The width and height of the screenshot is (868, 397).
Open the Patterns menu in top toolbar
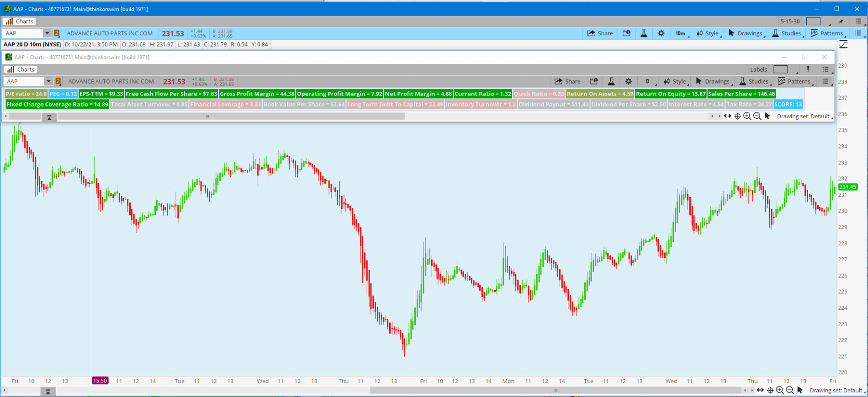[827, 33]
